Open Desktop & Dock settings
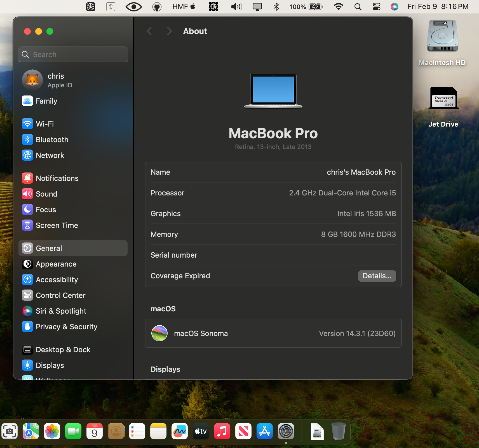The width and height of the screenshot is (479, 448). pyautogui.click(x=73, y=349)
